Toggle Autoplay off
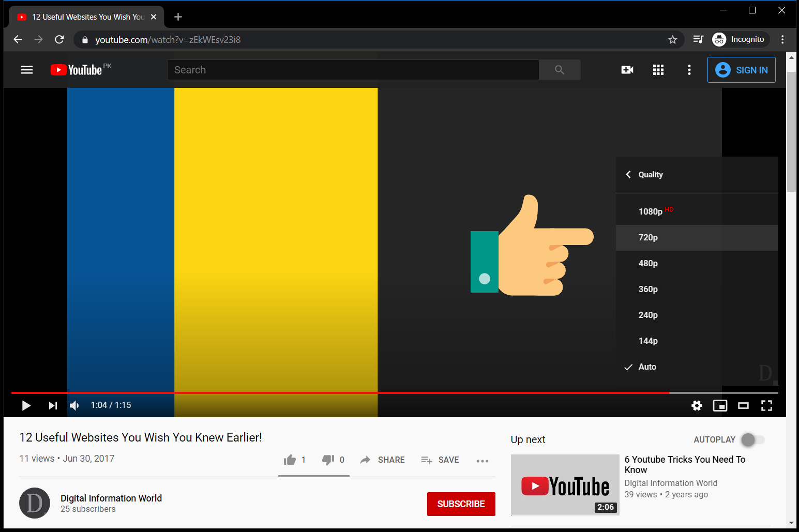 pos(752,439)
